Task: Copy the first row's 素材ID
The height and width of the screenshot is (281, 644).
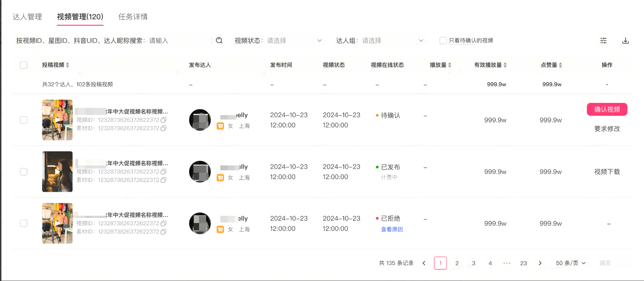Action: pyautogui.click(x=163, y=128)
